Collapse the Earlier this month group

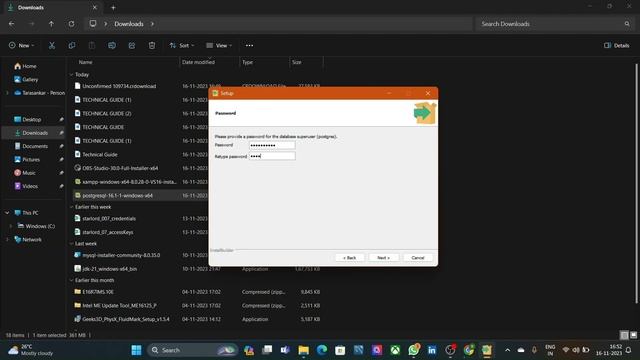click(x=71, y=280)
